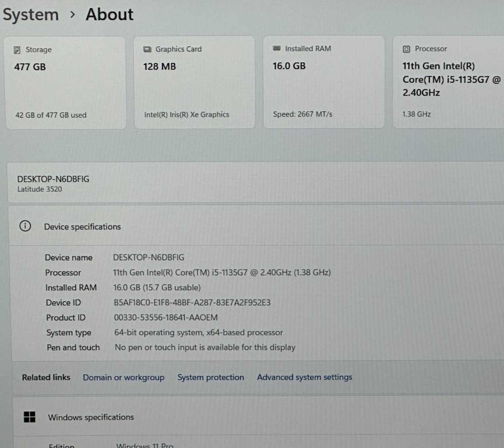Select the Device name value in specifications

pyautogui.click(x=149, y=258)
